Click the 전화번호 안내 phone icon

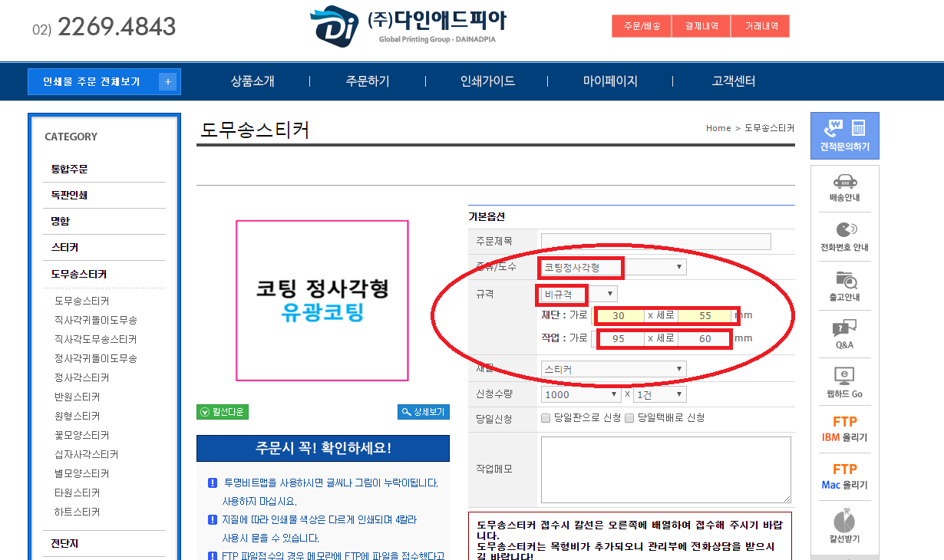click(x=844, y=230)
